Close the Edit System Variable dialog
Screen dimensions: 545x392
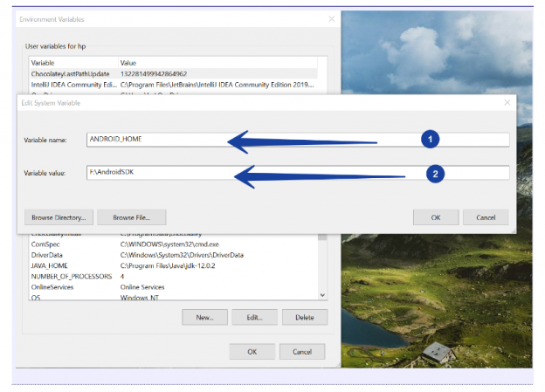507,103
